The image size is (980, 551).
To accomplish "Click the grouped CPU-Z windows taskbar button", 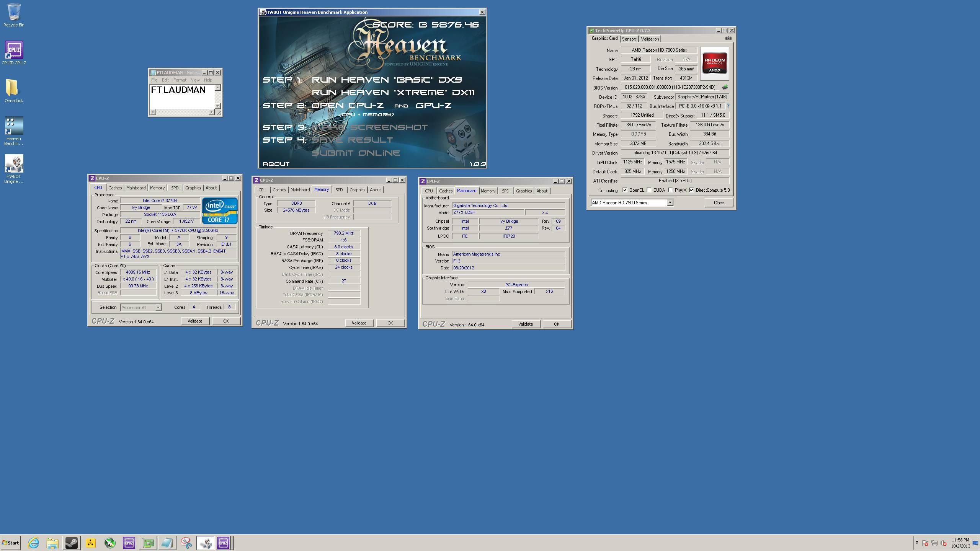I will 224,543.
